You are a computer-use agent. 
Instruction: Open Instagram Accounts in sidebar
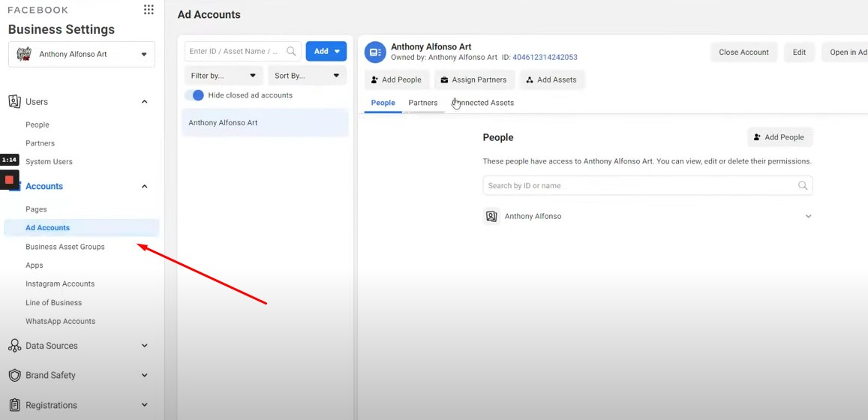click(x=60, y=283)
